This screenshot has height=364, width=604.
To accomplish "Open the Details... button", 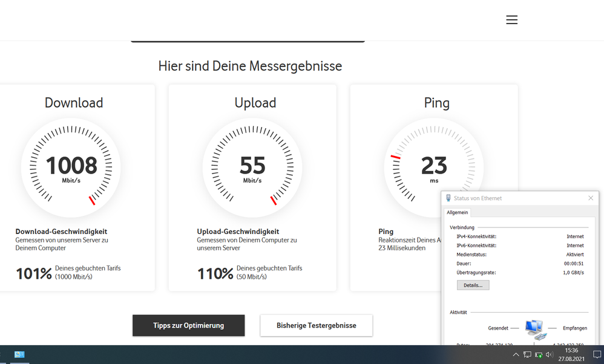I will (x=473, y=285).
